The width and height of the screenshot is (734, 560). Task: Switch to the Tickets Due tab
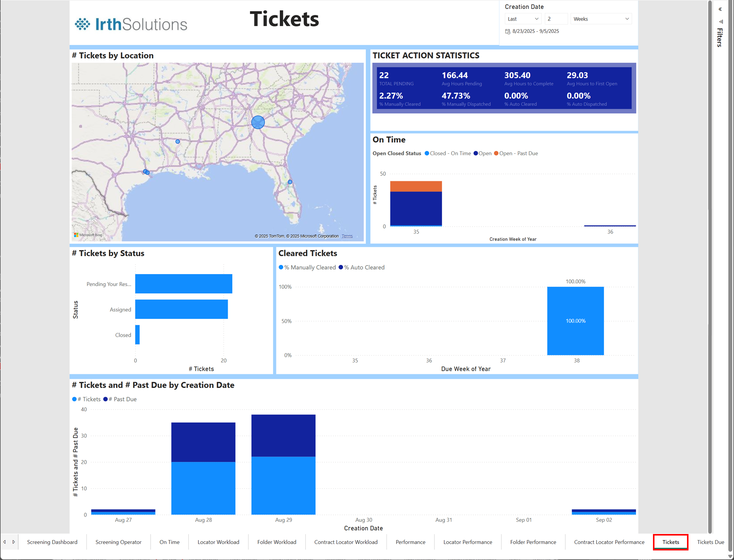pyautogui.click(x=710, y=542)
